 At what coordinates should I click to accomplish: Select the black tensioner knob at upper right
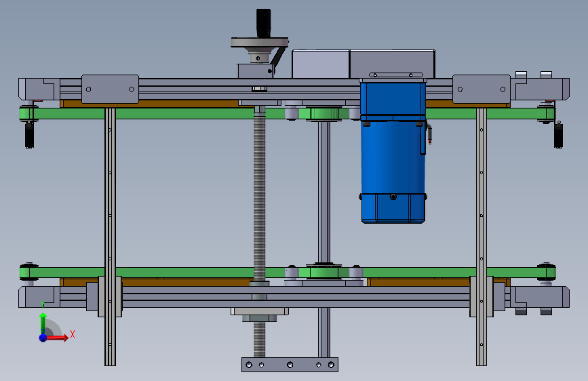[x=558, y=135]
